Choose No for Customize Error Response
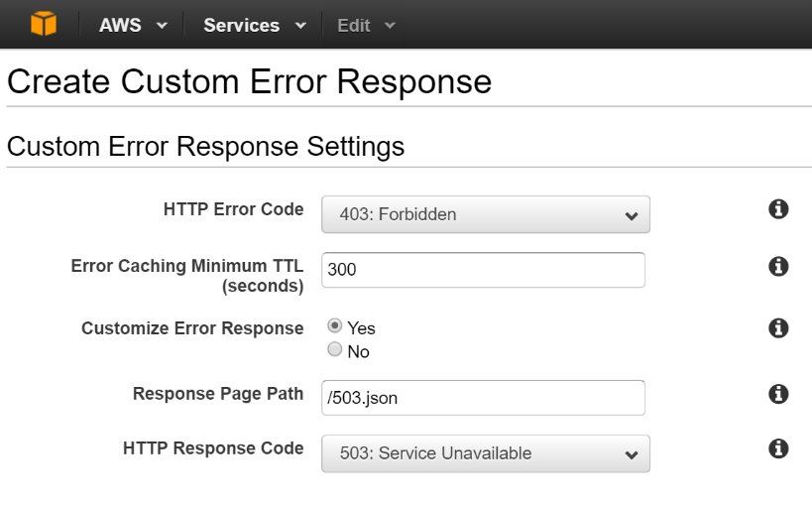Screen dimensions: 812x505 [x=334, y=349]
